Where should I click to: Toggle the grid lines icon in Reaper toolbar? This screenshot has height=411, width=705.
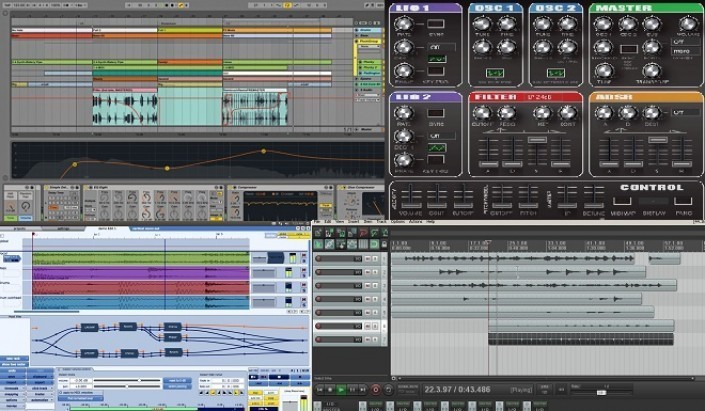click(363, 244)
